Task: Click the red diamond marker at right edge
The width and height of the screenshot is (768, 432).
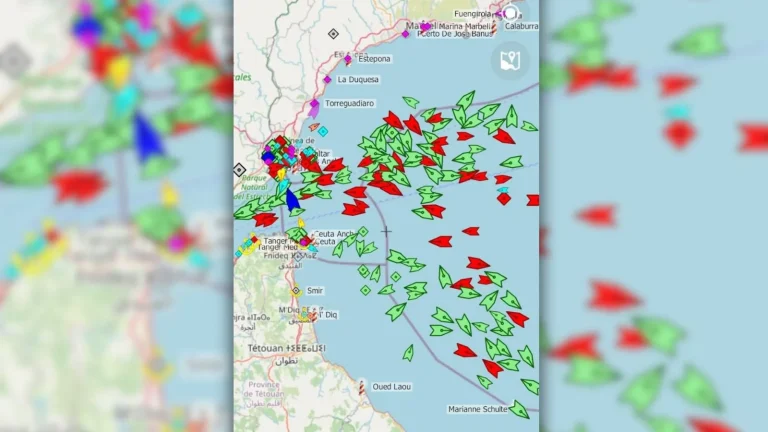Action: point(504,198)
